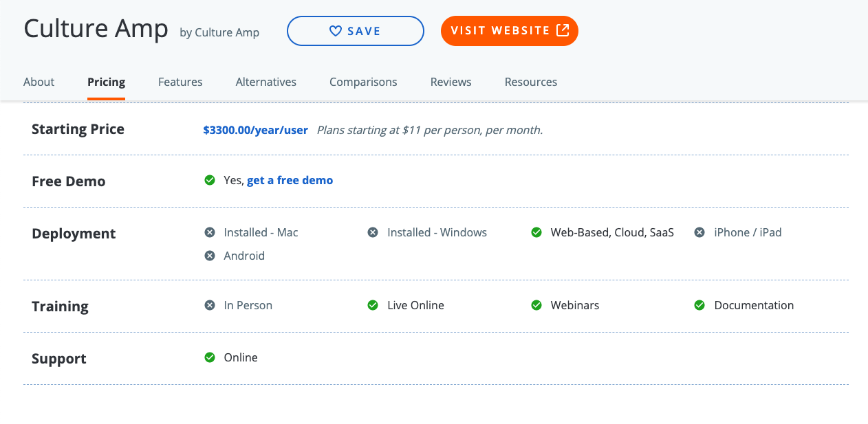The width and height of the screenshot is (868, 424).
Task: View the Reviews tab
Action: click(451, 82)
